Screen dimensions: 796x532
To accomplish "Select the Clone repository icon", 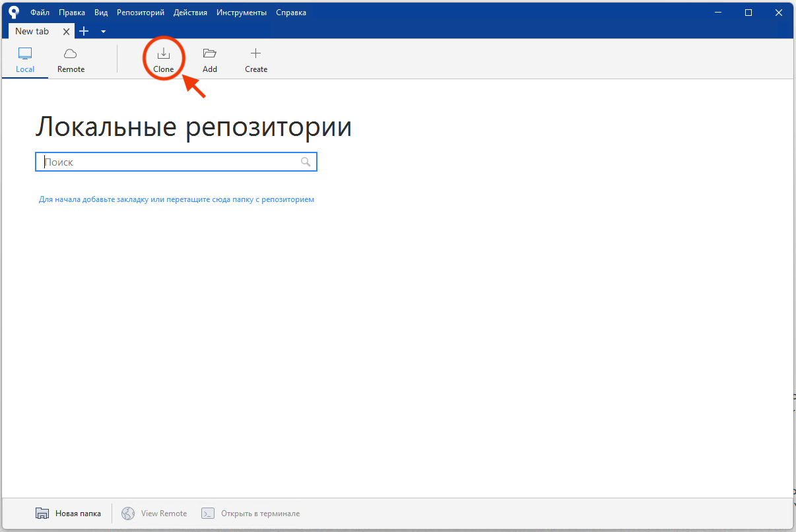I will point(163,53).
